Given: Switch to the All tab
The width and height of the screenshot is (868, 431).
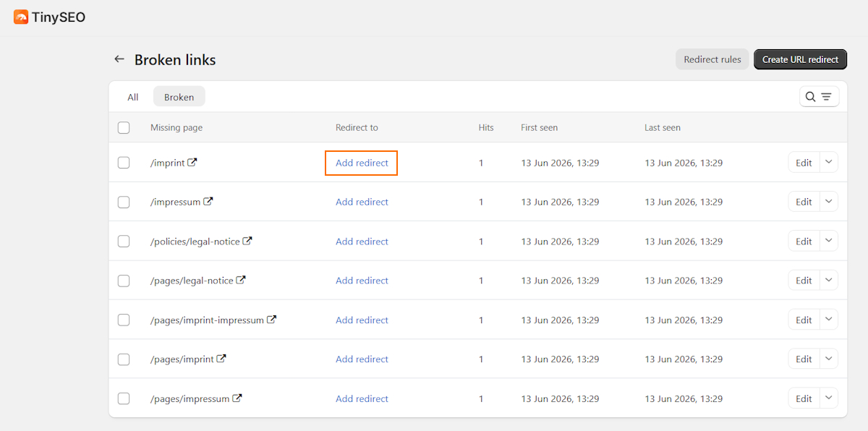Looking at the screenshot, I should (133, 97).
